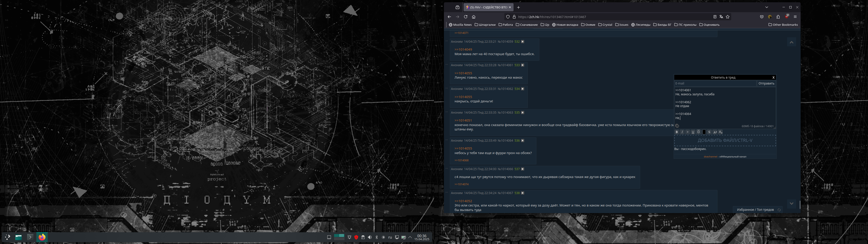Screen dimensions: 868x244
Task: Toggle reader view in the address bar
Action: click(x=715, y=17)
